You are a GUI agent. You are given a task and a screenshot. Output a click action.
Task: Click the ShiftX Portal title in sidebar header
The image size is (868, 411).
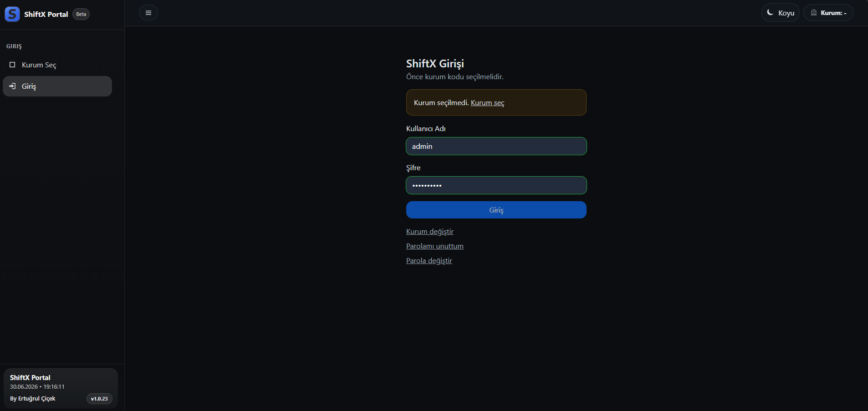[46, 14]
